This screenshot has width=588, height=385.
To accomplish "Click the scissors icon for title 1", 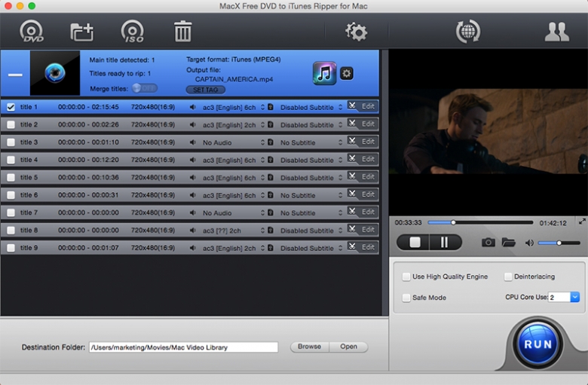I will click(x=351, y=106).
